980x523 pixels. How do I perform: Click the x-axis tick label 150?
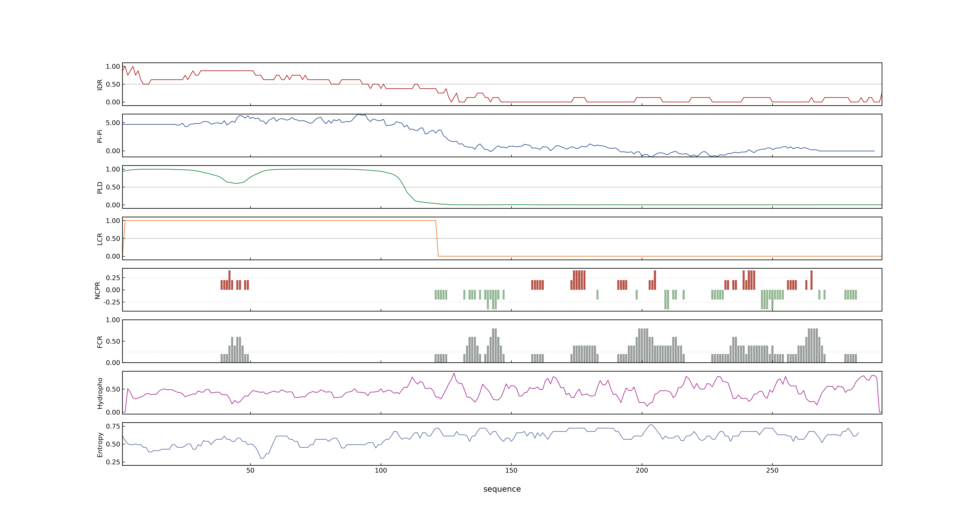pyautogui.click(x=511, y=470)
